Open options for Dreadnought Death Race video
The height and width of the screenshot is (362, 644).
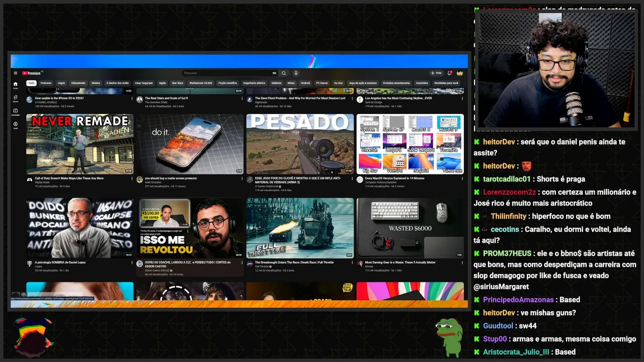coord(352,262)
